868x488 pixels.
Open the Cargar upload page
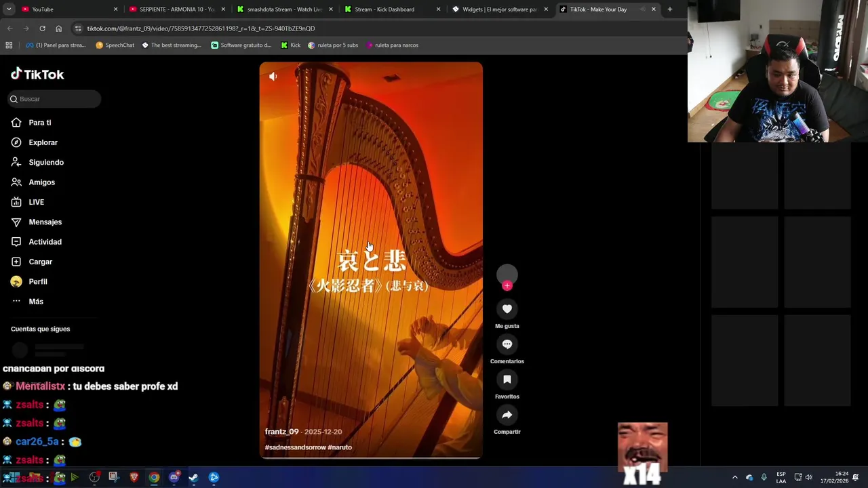tap(40, 262)
